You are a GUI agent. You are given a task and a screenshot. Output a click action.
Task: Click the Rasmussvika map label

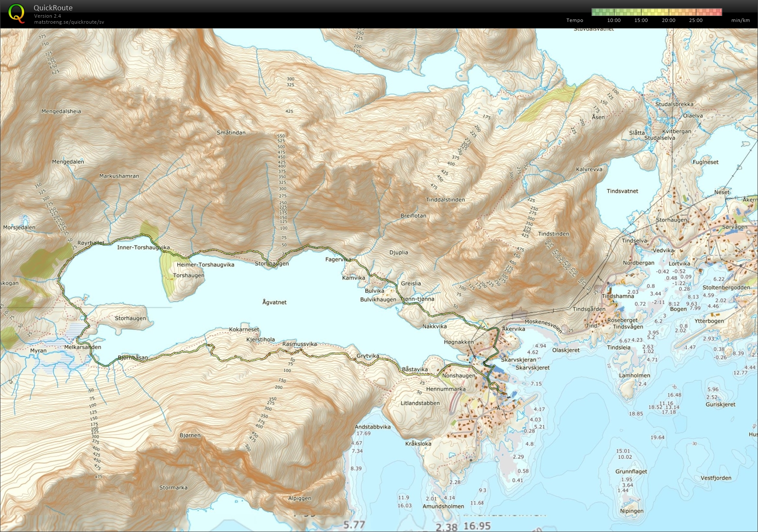pos(300,344)
